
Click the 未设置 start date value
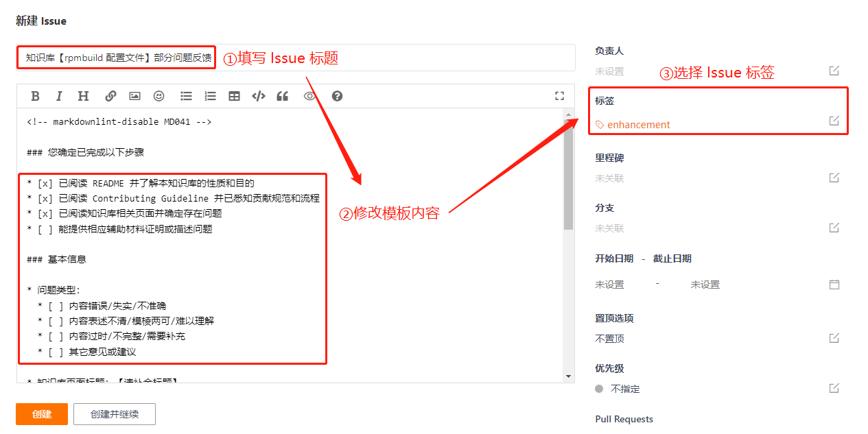(609, 285)
